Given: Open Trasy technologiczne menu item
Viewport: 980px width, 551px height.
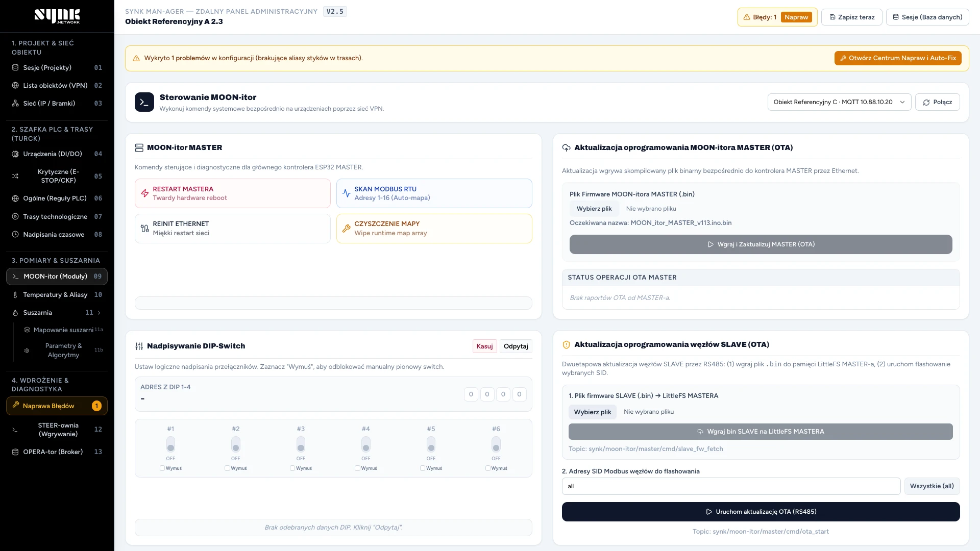Looking at the screenshot, I should click(x=57, y=217).
